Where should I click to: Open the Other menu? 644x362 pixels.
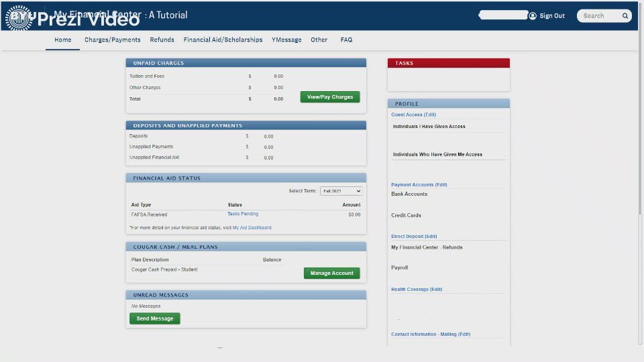click(319, 40)
